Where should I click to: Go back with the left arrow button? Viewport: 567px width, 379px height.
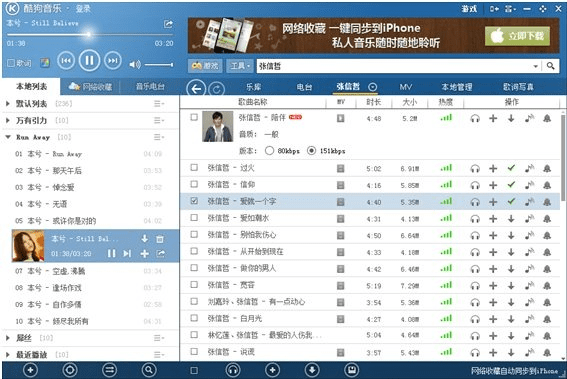coord(196,89)
